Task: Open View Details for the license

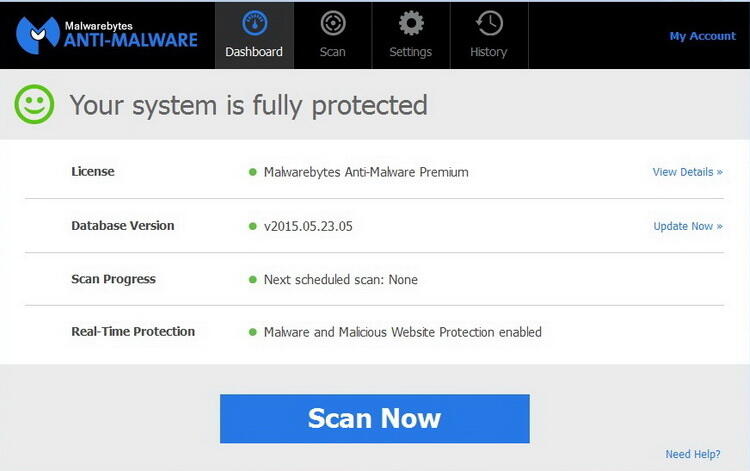Action: point(687,172)
